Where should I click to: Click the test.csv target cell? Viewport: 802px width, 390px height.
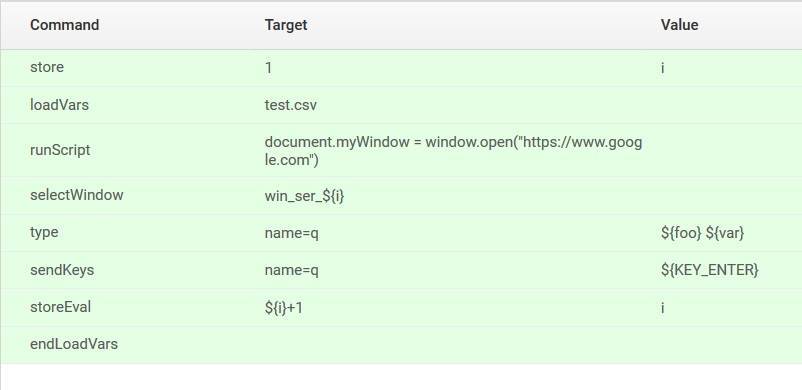[291, 105]
